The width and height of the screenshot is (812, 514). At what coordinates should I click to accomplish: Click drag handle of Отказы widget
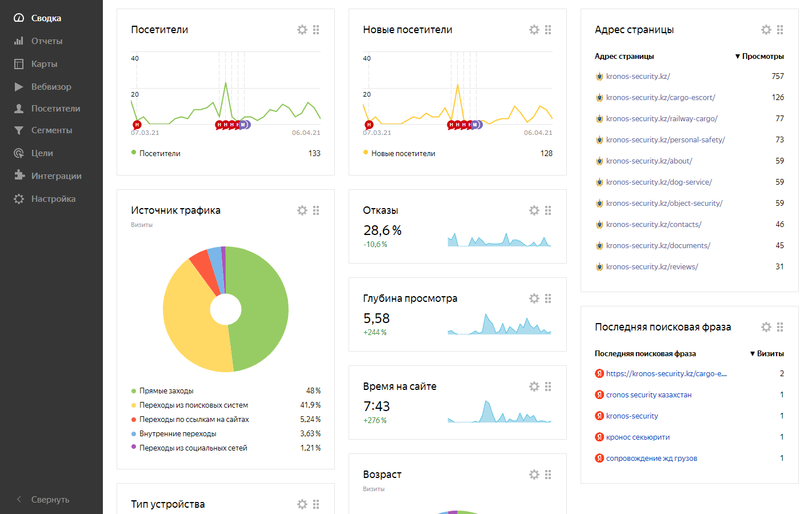[548, 210]
